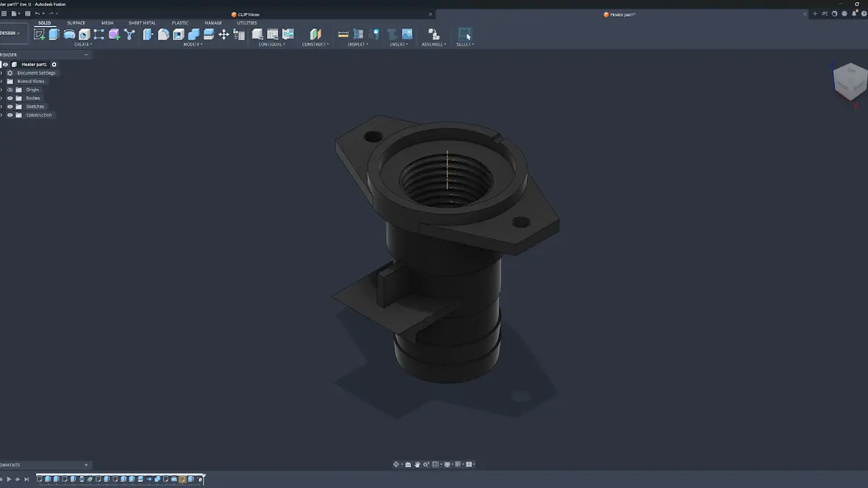The width and height of the screenshot is (868, 488).
Task: Select the Shell tool
Action: tap(179, 34)
